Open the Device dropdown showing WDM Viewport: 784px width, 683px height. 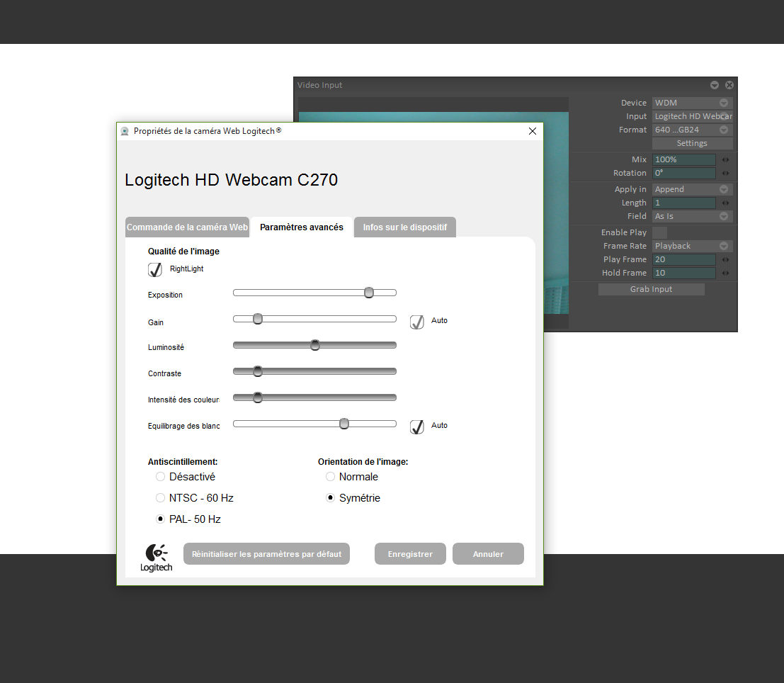click(693, 103)
